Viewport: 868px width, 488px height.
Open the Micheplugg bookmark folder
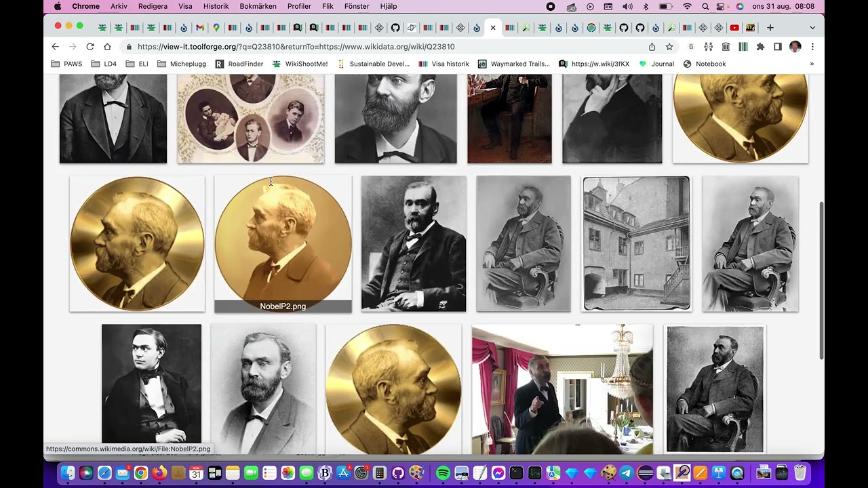click(x=181, y=64)
